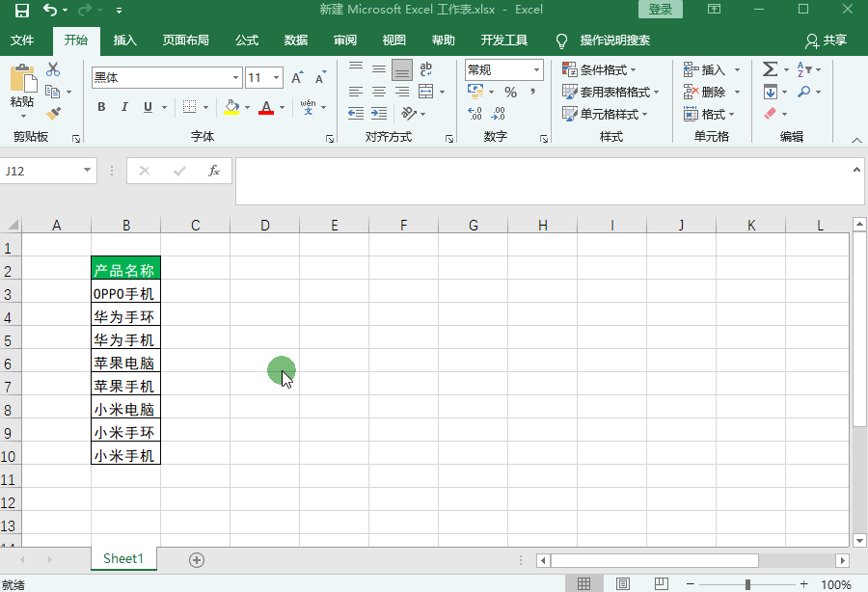Click the Cut scissors icon
This screenshot has width=868, height=592.
point(53,69)
